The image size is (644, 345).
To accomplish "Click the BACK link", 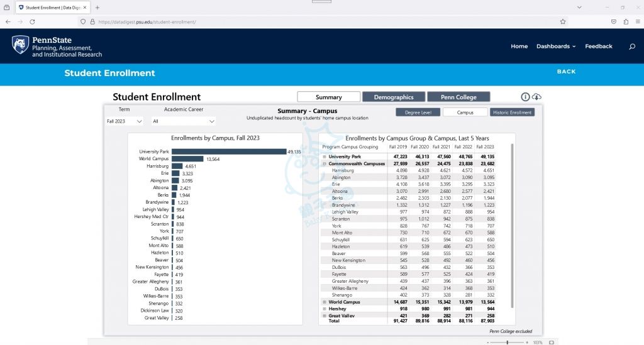I will pyautogui.click(x=566, y=72).
